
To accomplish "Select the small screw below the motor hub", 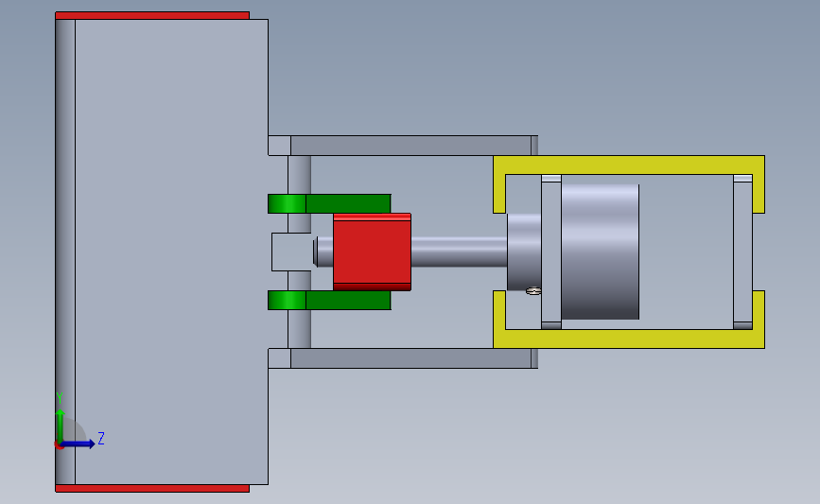I will tap(533, 291).
